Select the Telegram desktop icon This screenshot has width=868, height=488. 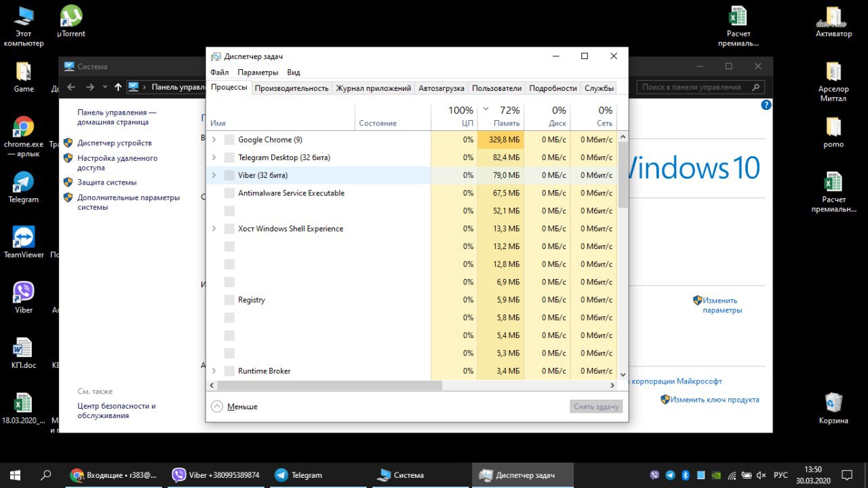click(24, 187)
